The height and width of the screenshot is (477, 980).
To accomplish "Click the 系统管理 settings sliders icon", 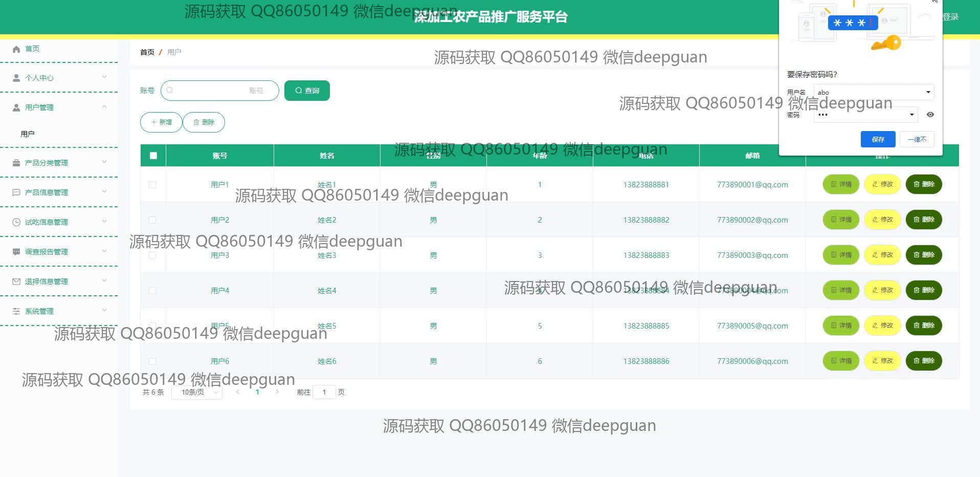I will click(x=16, y=311).
